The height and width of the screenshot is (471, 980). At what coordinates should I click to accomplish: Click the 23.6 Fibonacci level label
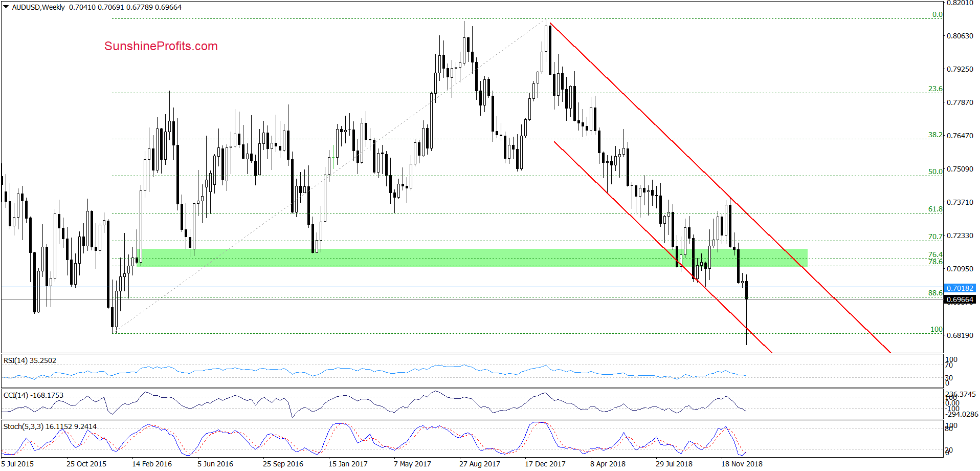(x=936, y=89)
